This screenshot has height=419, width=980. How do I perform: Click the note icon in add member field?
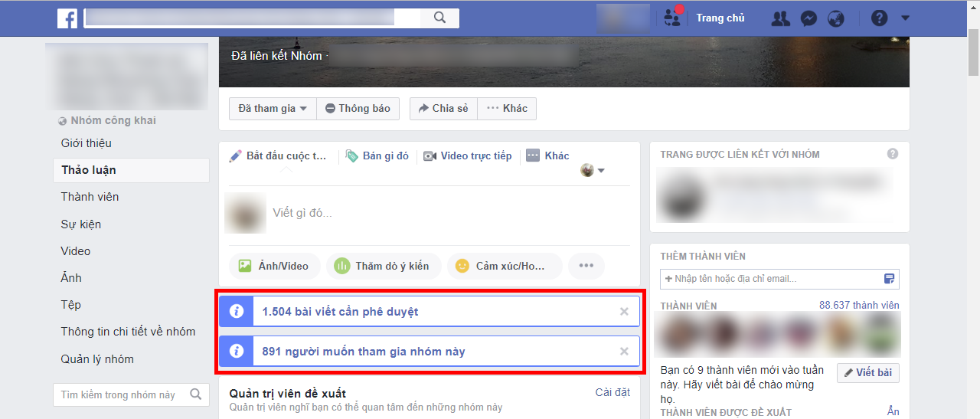click(x=889, y=279)
